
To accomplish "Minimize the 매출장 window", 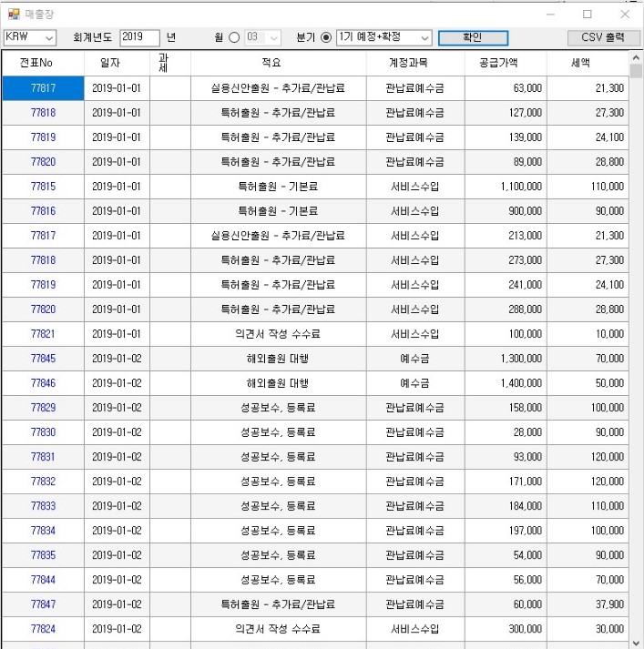I will click(x=550, y=15).
